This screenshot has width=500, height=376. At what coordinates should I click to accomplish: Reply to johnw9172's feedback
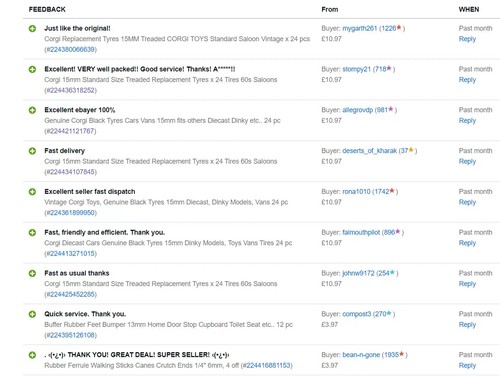[467, 284]
